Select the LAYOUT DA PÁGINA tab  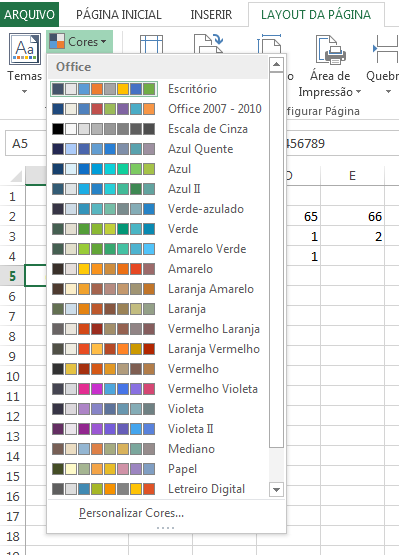316,15
